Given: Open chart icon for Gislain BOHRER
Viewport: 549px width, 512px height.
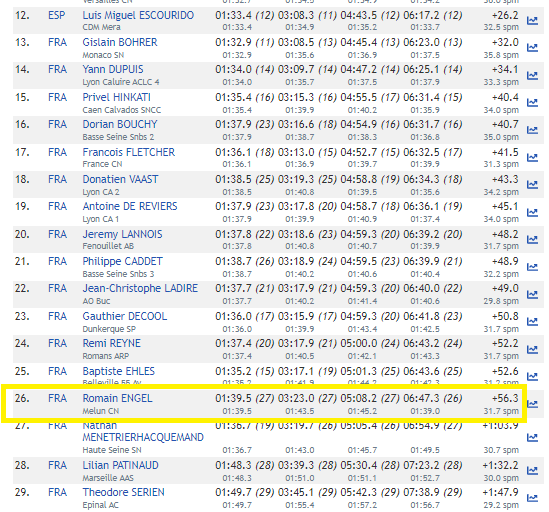Looking at the screenshot, I should tap(532, 48).
